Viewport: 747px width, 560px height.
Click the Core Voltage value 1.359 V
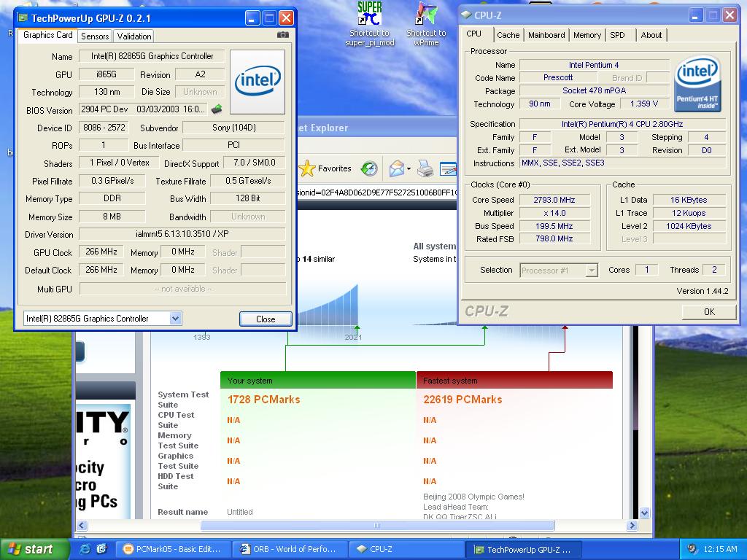point(644,104)
